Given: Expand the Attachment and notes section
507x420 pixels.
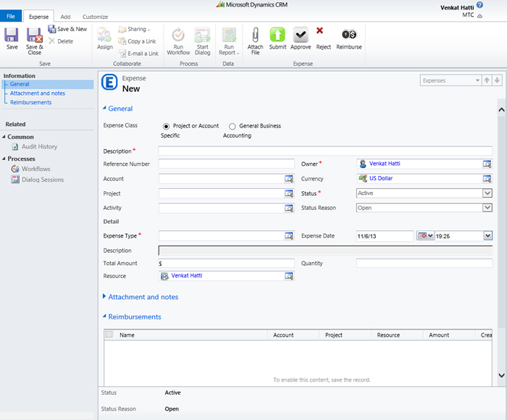Looking at the screenshot, I should (x=143, y=297).
